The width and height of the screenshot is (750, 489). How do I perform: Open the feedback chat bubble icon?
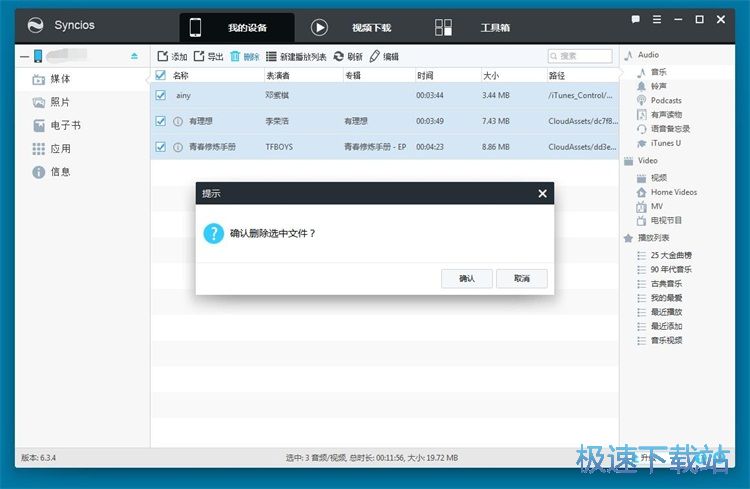636,20
